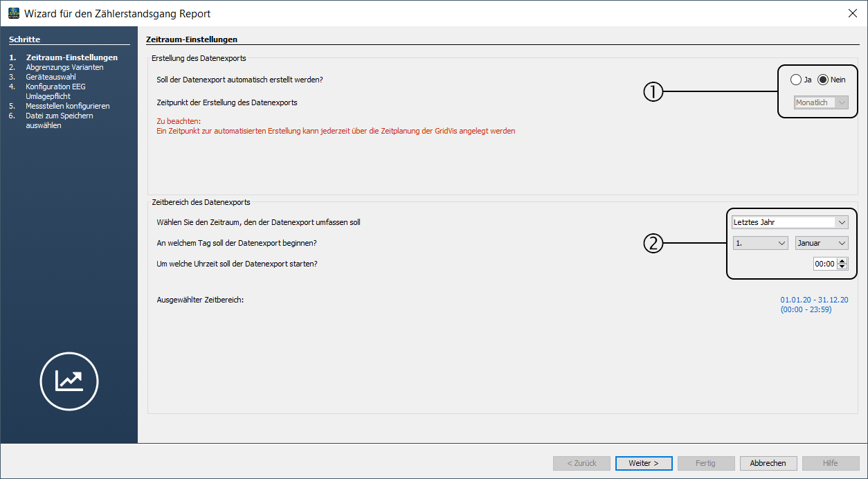
Task: Open the Messstellen konfigurieren step
Action: pyautogui.click(x=67, y=106)
